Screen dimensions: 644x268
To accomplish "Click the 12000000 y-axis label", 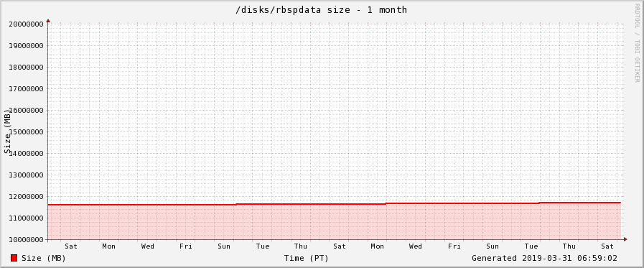I will pyautogui.click(x=27, y=196).
